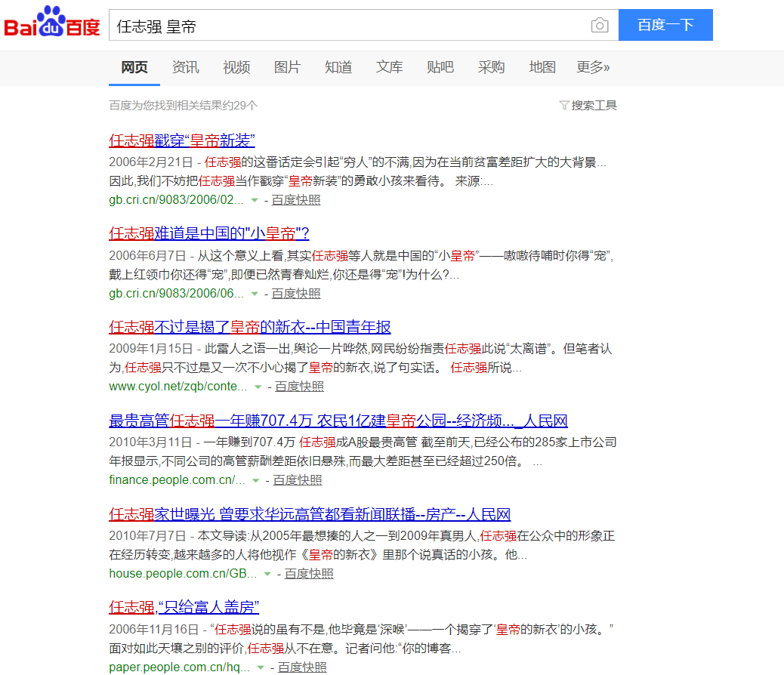Screen dimensions: 784x675
Task: Open 百度快照 for www.cyol.net result
Action: pos(300,387)
